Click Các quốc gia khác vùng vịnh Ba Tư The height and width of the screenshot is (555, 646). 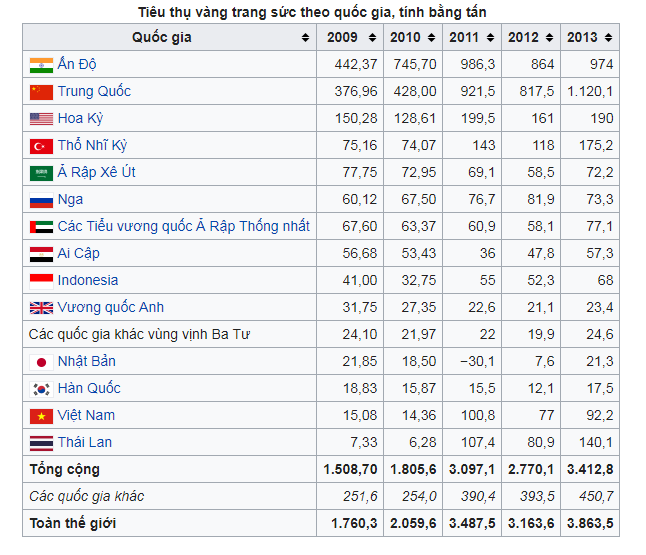(139, 334)
